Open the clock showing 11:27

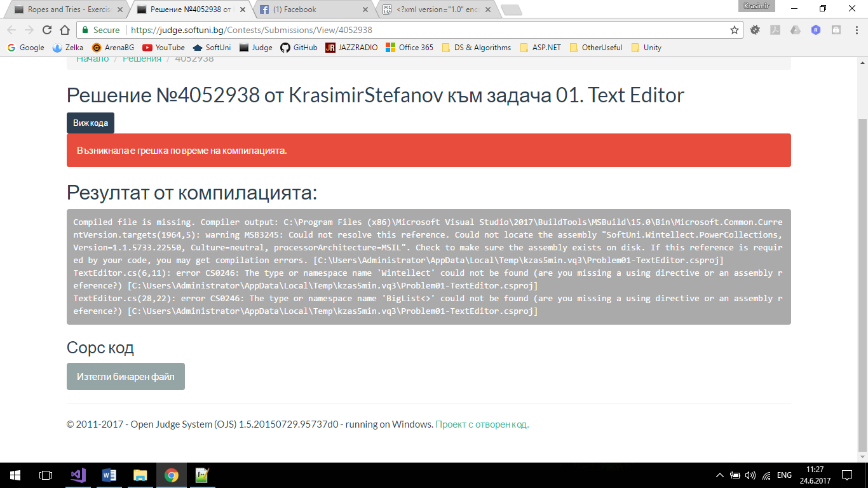coord(814,475)
